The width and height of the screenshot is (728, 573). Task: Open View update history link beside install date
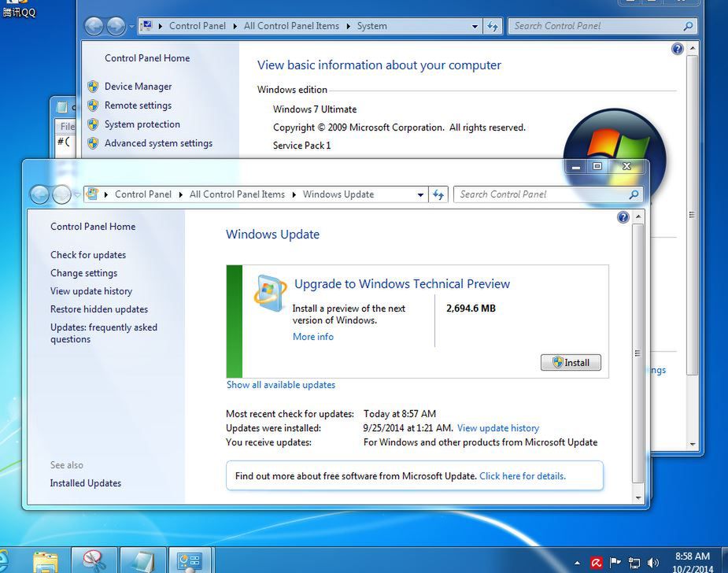click(x=498, y=428)
